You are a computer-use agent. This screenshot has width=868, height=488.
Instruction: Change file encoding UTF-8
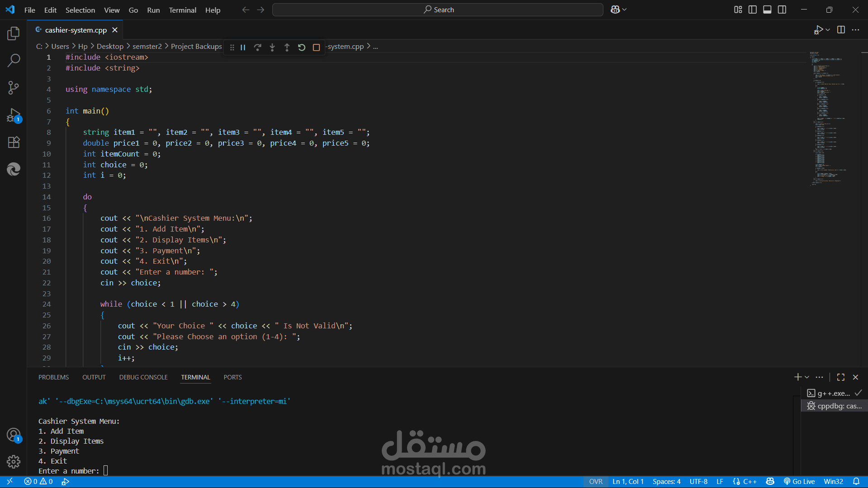(x=698, y=482)
